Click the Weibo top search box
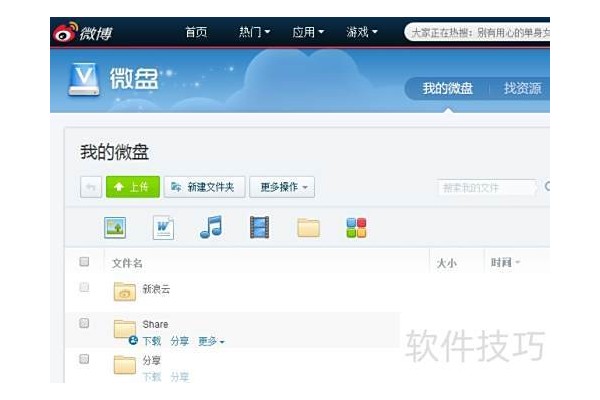The height and width of the screenshot is (400, 600). point(477,33)
